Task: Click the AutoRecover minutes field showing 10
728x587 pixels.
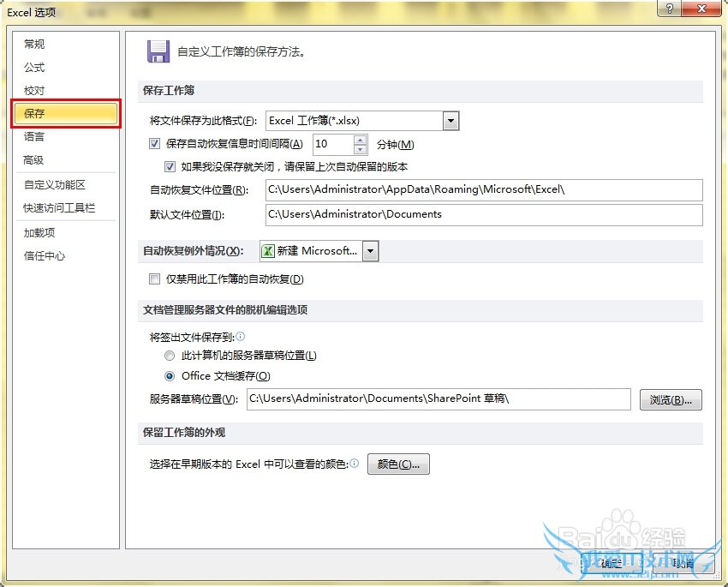Action: (333, 144)
